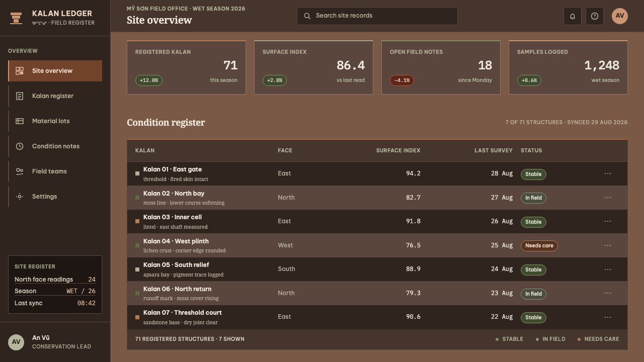
Task: Focus the Search site records field
Action: pos(377,16)
